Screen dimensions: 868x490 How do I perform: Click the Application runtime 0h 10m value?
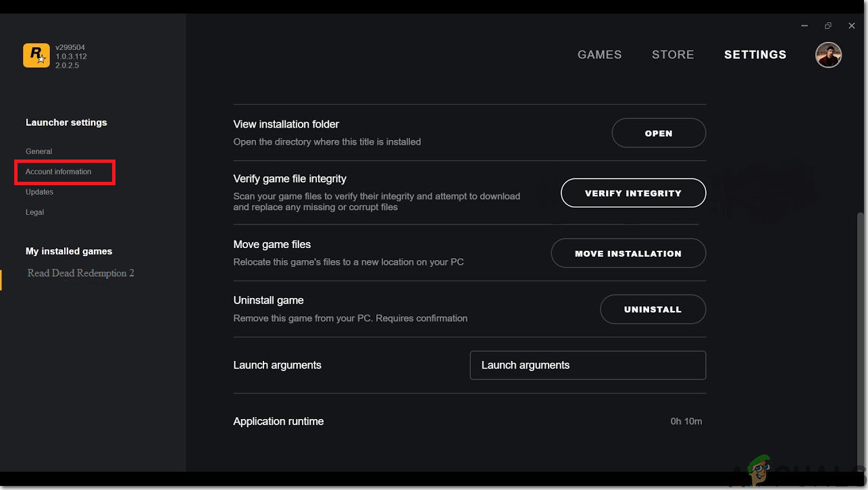pyautogui.click(x=686, y=421)
